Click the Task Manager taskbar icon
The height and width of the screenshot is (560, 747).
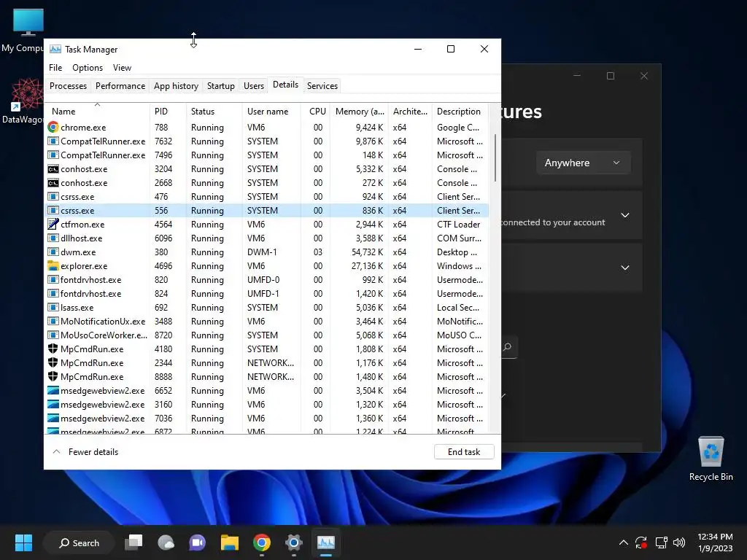click(326, 542)
